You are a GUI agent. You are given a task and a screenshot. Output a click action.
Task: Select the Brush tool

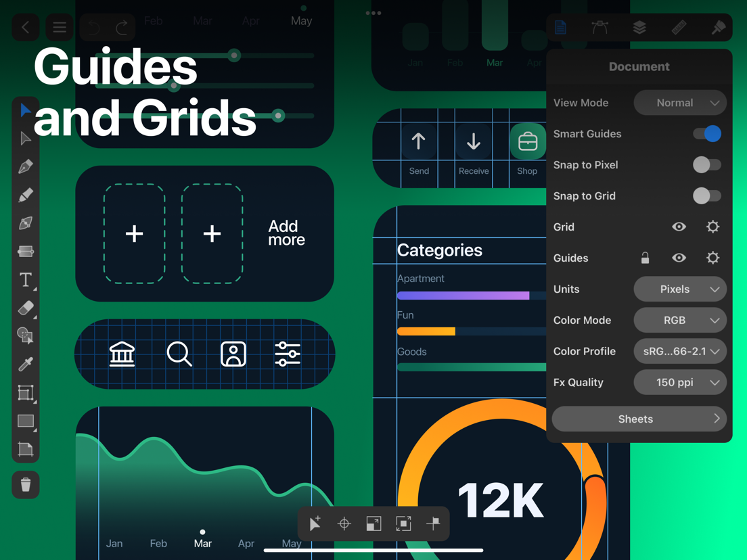click(26, 223)
